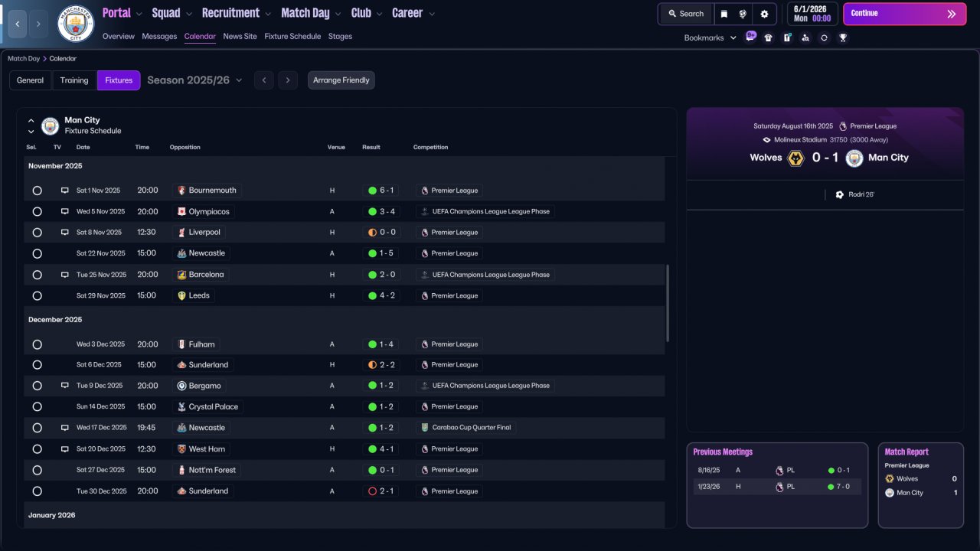
Task: Expand the Recruitment menu dropdown
Action: 267,14
